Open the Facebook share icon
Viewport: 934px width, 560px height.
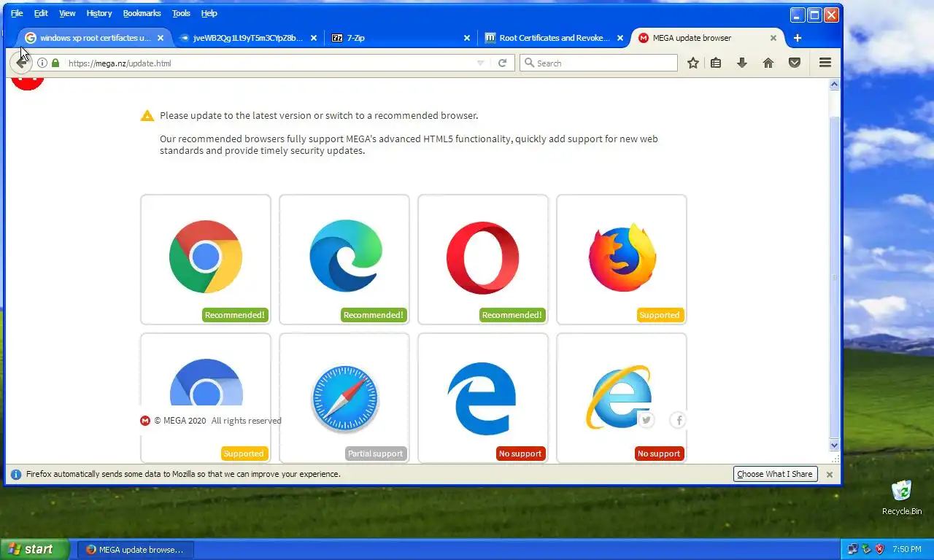(x=679, y=420)
